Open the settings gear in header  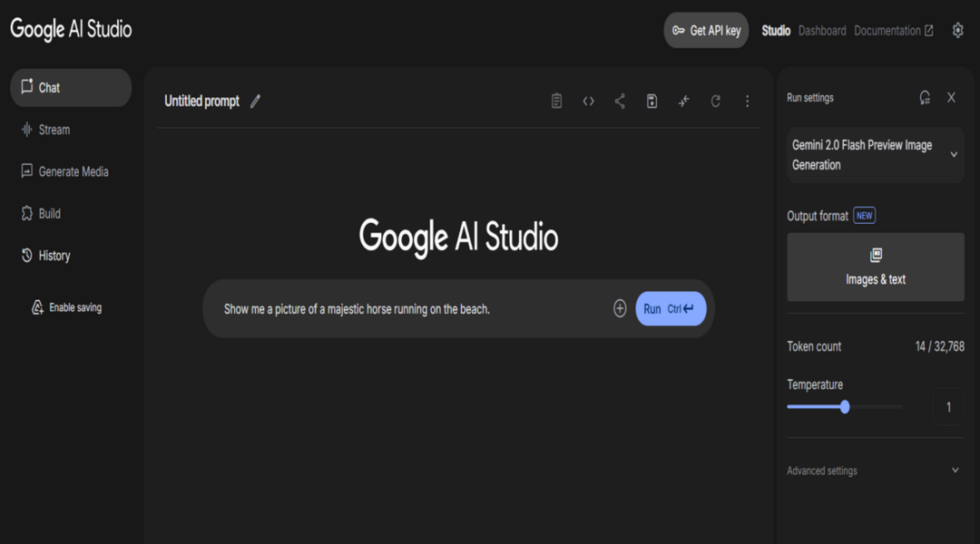tap(957, 31)
